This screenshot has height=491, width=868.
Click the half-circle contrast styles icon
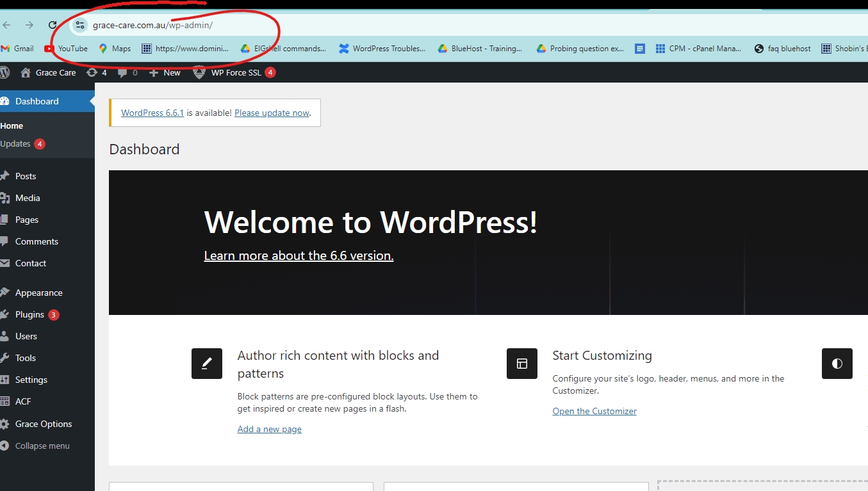[837, 364]
